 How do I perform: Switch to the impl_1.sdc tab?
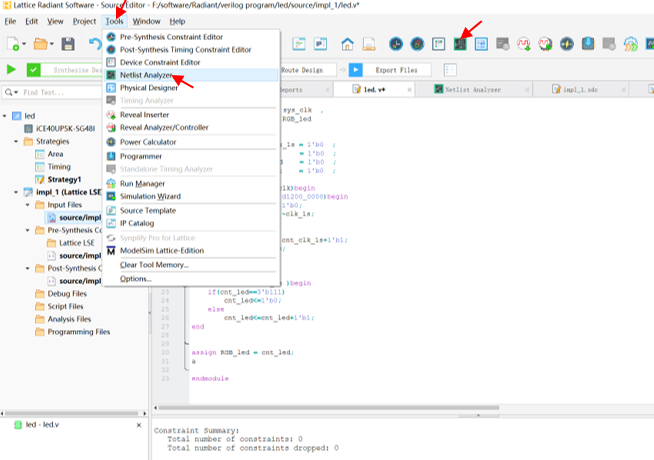580,90
